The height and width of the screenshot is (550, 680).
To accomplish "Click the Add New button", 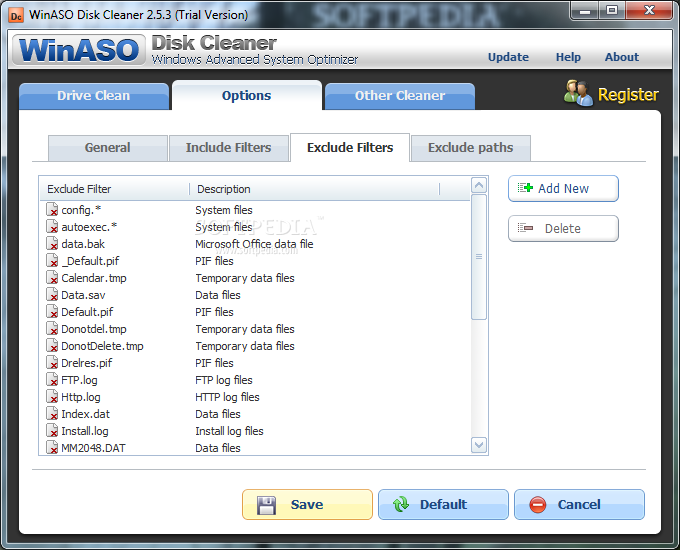I will pos(563,189).
